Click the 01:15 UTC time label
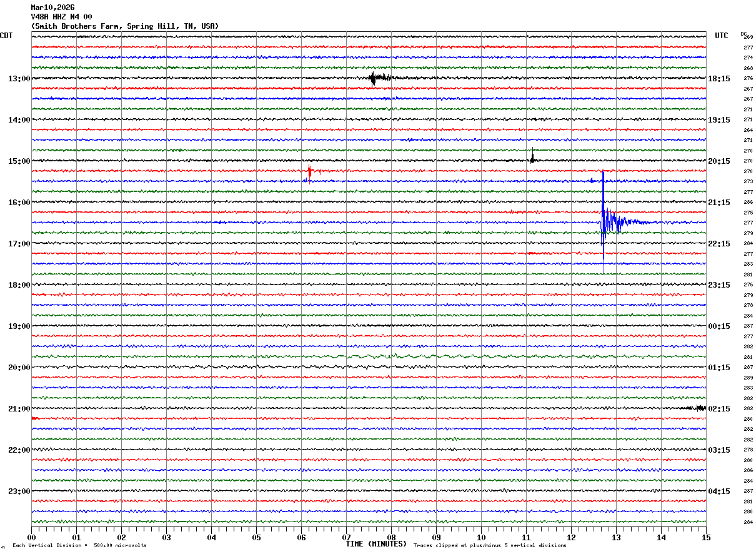 719,368
